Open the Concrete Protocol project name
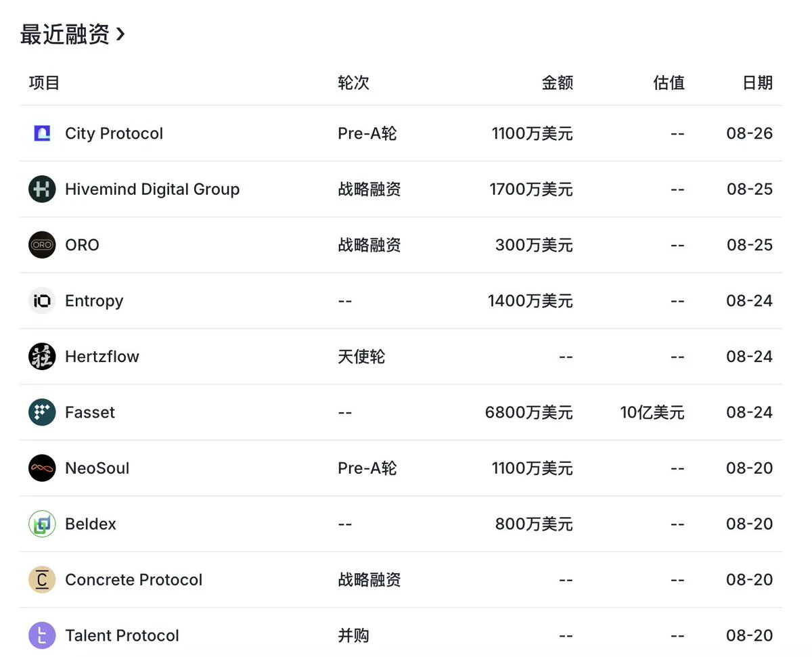The image size is (812, 657). click(133, 580)
